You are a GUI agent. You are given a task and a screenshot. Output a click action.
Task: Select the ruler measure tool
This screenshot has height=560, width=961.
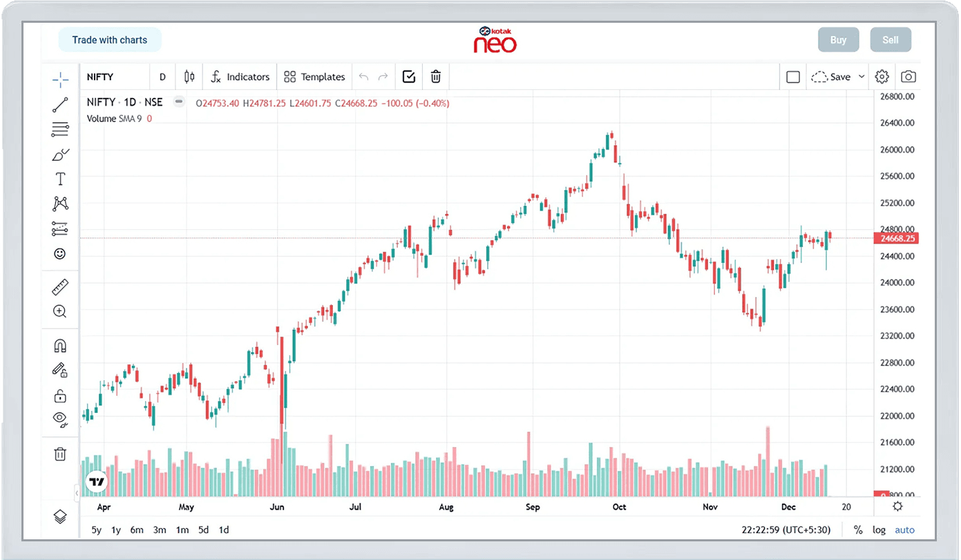(60, 287)
